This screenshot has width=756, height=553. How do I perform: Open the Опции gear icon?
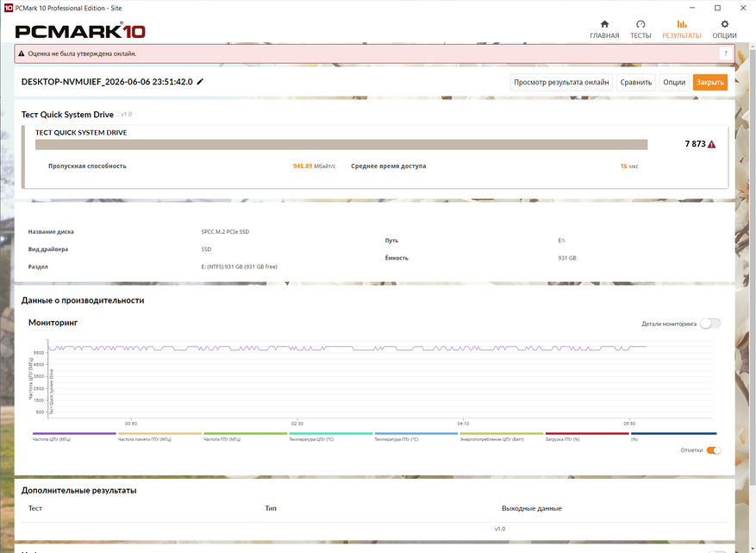pyautogui.click(x=724, y=24)
